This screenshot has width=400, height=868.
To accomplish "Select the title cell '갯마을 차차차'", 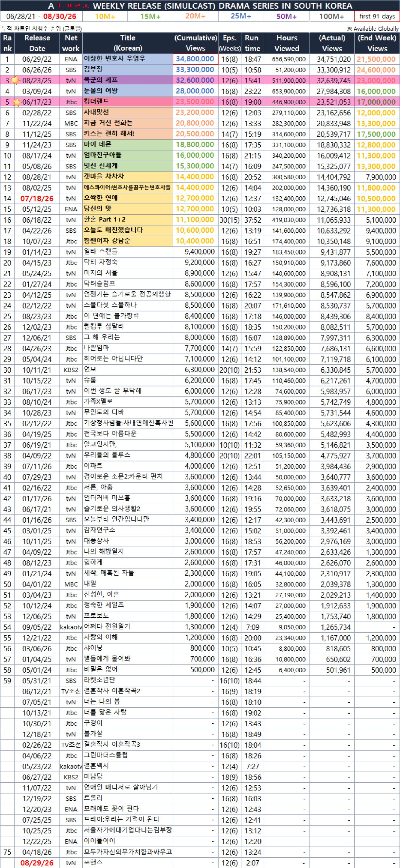I will coord(128,177).
